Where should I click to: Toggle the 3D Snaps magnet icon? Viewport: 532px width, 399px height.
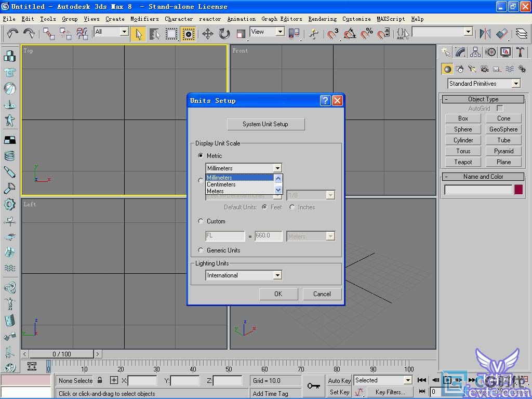pyautogui.click(x=333, y=34)
